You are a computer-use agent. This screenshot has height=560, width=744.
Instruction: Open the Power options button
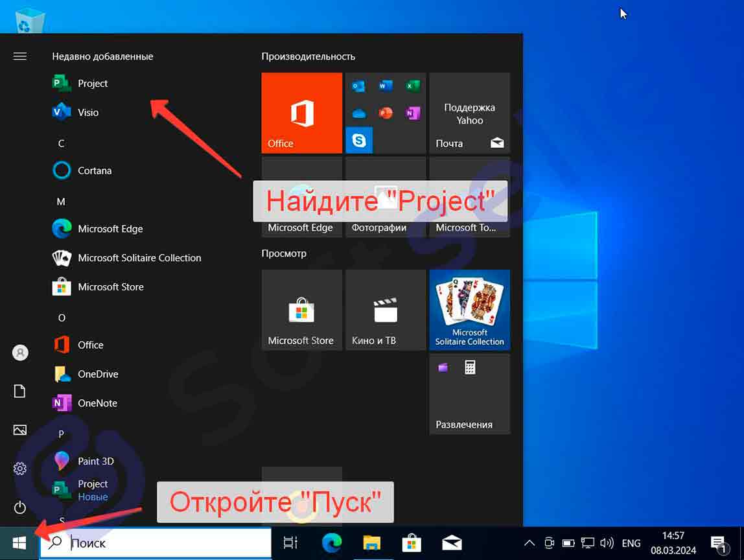20,507
